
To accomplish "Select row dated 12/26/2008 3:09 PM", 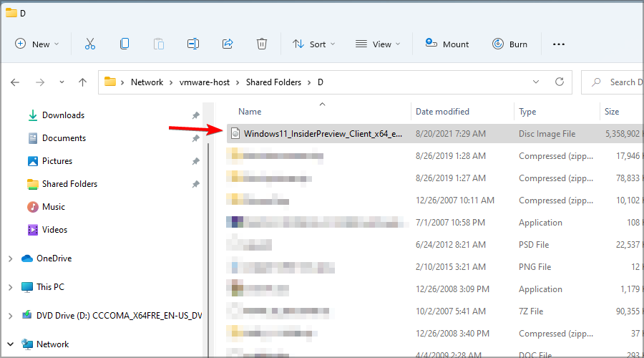I will click(x=435, y=289).
